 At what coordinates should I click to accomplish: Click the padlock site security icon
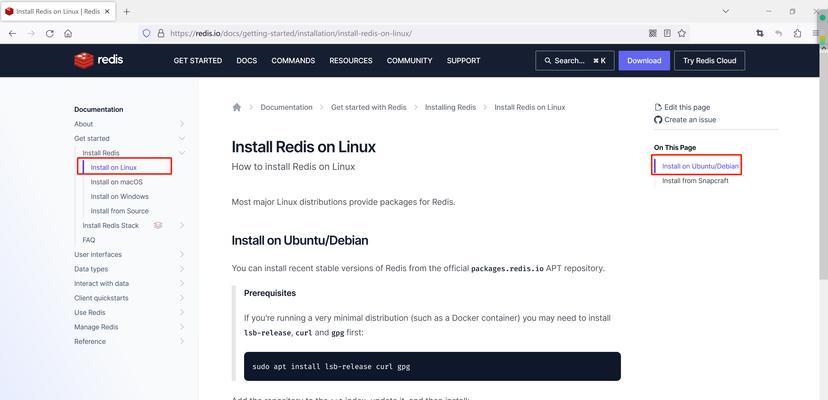(x=161, y=33)
